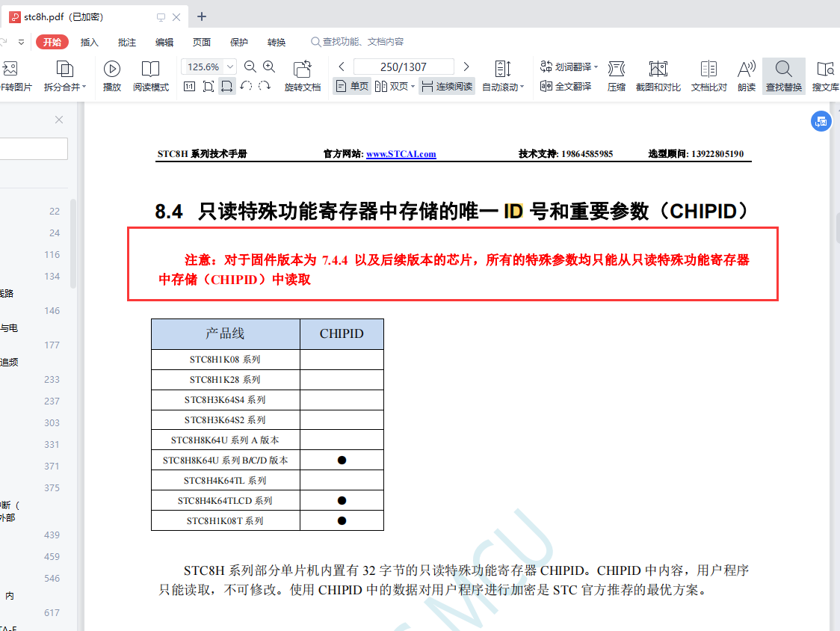Image resolution: width=840 pixels, height=631 pixels.
Task: Jump to the outline entry for page 617
Action: [x=52, y=613]
